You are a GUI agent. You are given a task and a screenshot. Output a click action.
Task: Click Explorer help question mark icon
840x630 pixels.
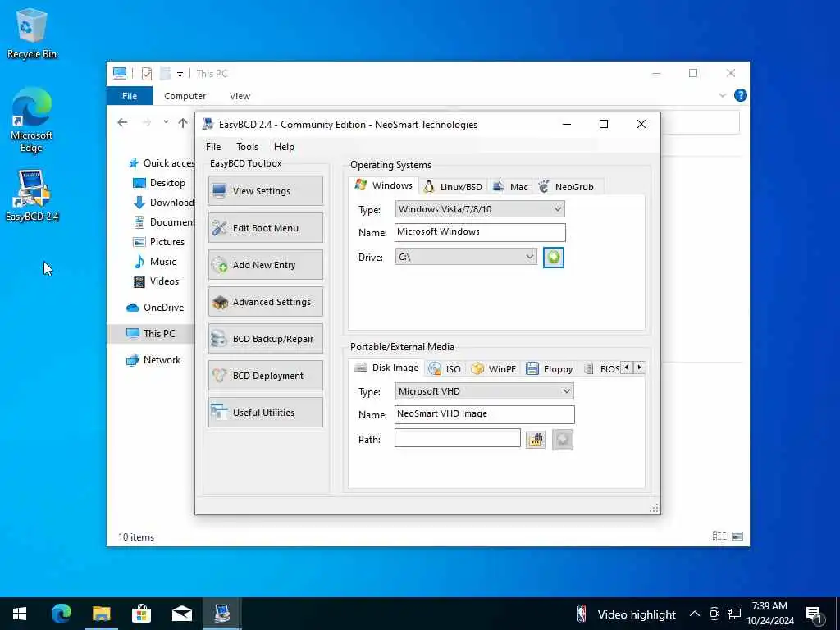point(741,95)
